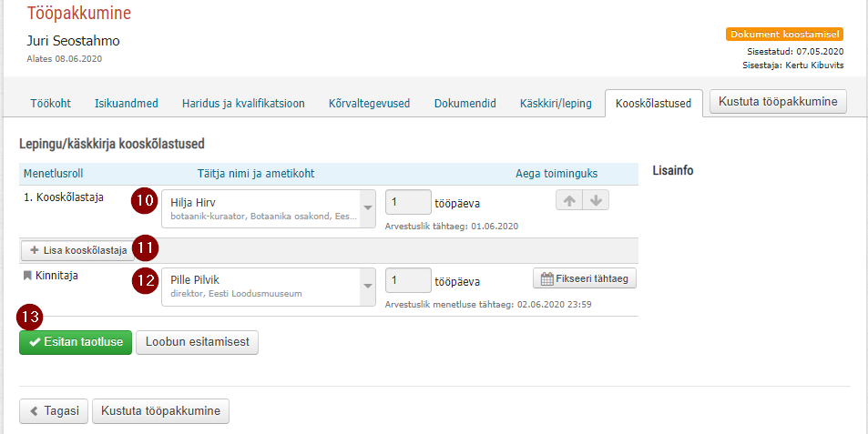The height and width of the screenshot is (434, 868).
Task: Open the Dokumendid tab
Action: (465, 104)
